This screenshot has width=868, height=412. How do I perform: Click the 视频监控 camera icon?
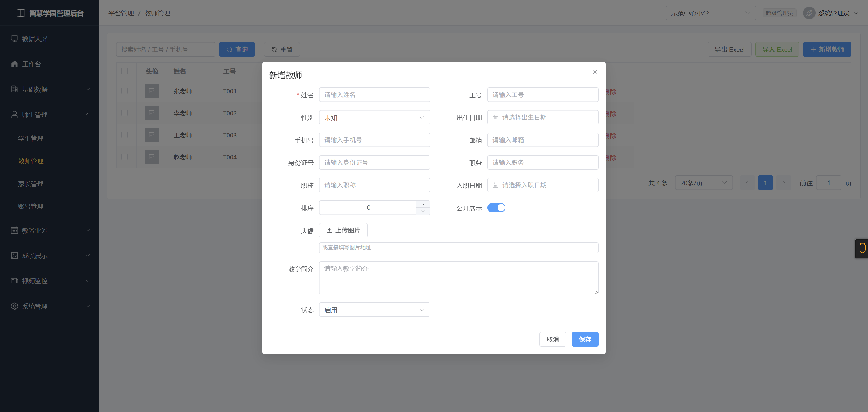14,281
